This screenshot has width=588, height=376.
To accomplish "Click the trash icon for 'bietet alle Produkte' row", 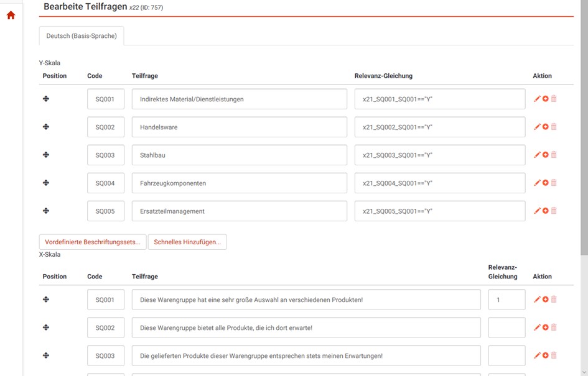I will pos(554,328).
